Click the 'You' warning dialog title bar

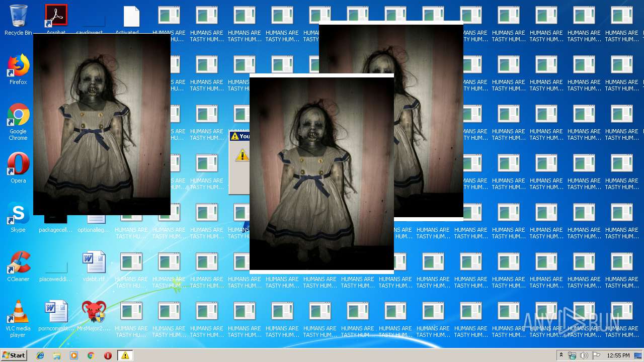(239, 136)
